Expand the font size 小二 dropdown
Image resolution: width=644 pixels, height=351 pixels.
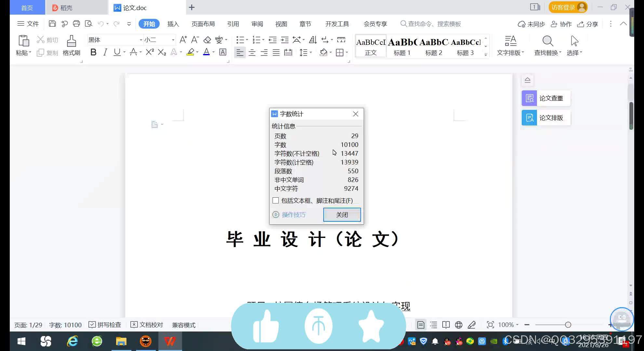[x=173, y=40]
